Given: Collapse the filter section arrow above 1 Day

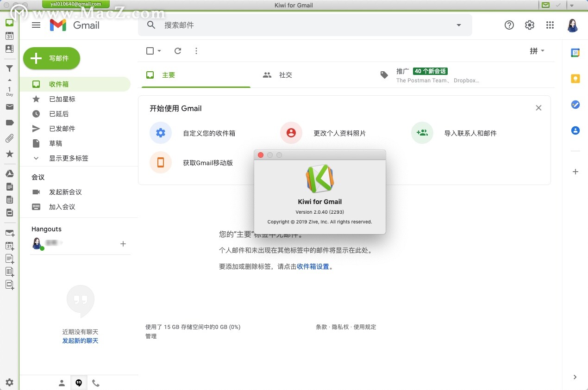Looking at the screenshot, I should click(9, 80).
